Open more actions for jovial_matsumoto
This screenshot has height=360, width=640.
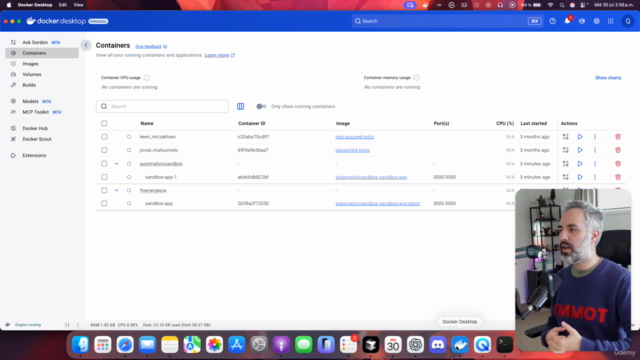pos(595,150)
